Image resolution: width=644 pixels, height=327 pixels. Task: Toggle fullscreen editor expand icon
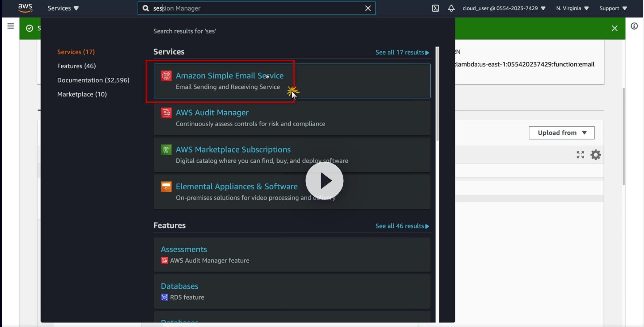580,155
